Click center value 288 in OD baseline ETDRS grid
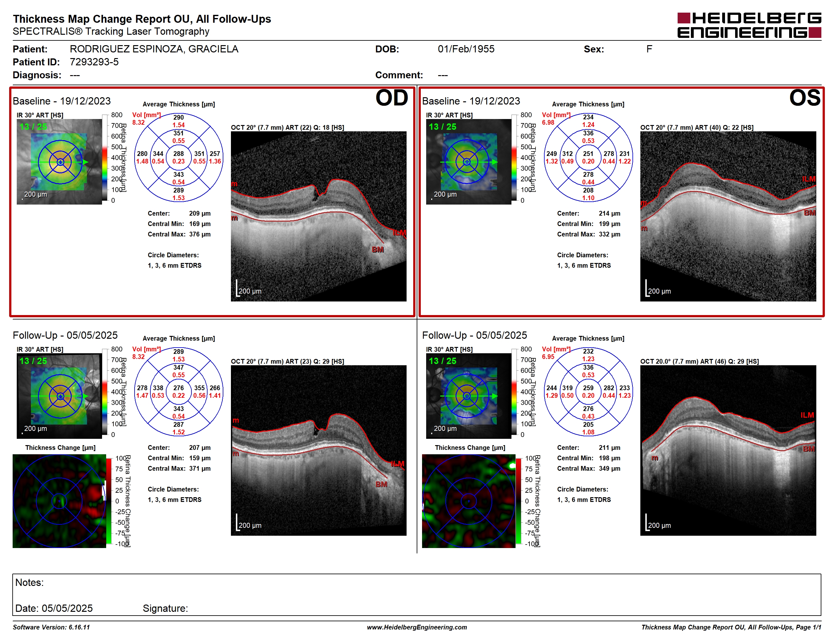 click(x=178, y=153)
